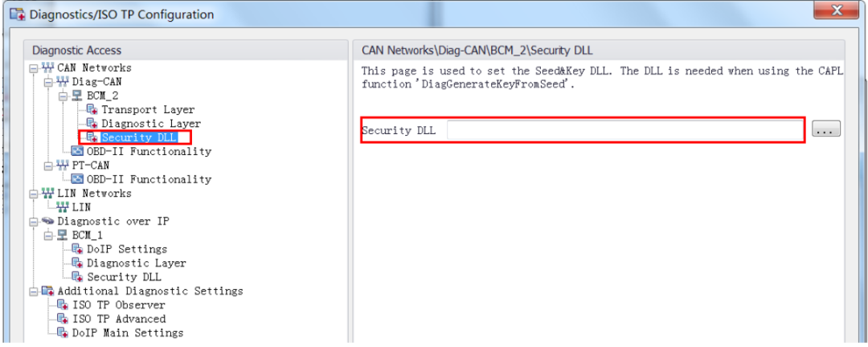Click the Security DLL path input field
The height and width of the screenshot is (347, 868).
[x=625, y=131]
